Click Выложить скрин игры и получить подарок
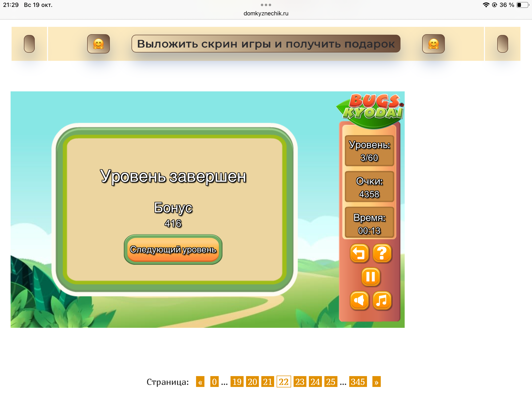This screenshot has height=399, width=532. (266, 44)
